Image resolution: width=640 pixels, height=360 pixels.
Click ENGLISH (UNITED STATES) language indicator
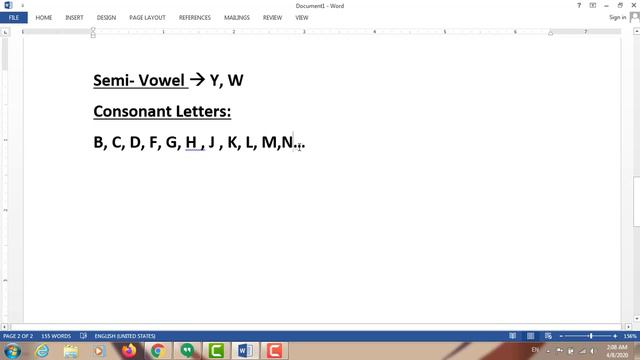(125, 336)
